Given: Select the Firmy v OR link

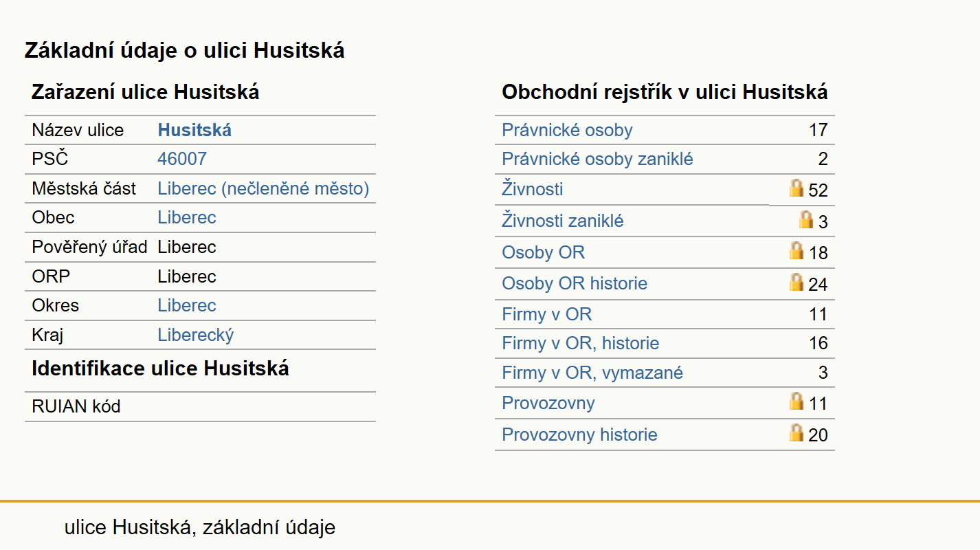Looking at the screenshot, I should pos(546,314).
